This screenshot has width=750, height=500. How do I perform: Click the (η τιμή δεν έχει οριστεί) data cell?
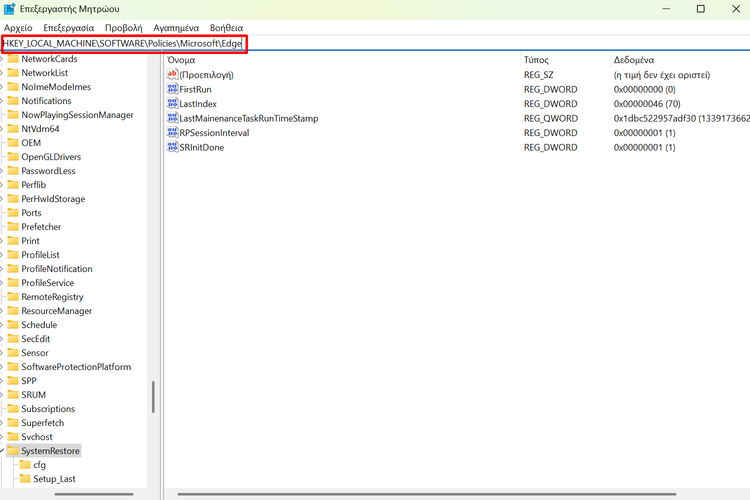(662, 75)
